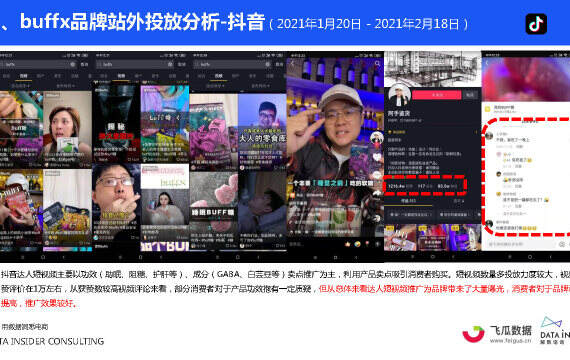
Task: Click the comment input field below the comments
Action: tap(521, 244)
